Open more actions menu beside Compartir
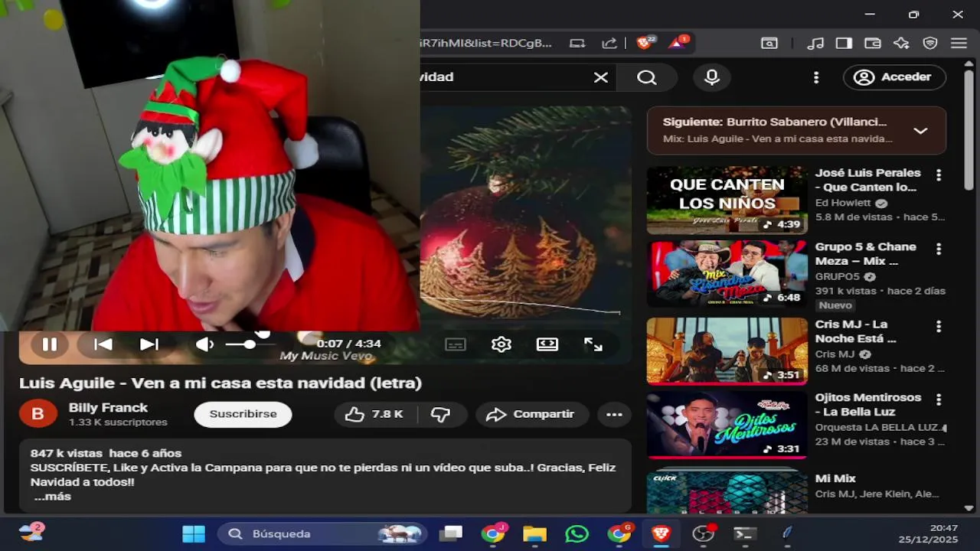 point(614,414)
